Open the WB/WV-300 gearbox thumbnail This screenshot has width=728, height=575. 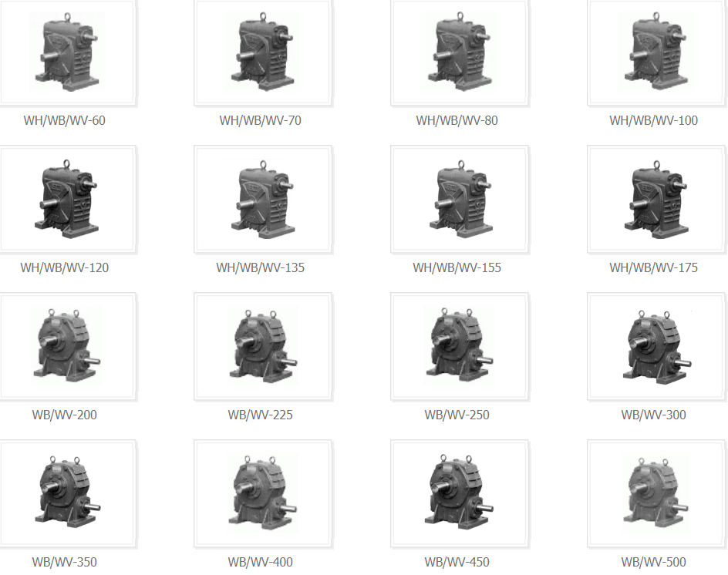(656, 347)
